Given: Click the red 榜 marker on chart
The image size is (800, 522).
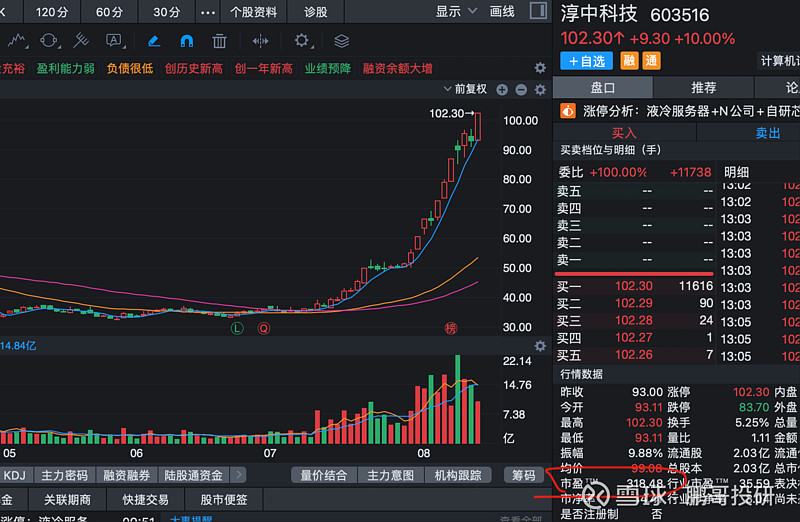Looking at the screenshot, I should 451,328.
